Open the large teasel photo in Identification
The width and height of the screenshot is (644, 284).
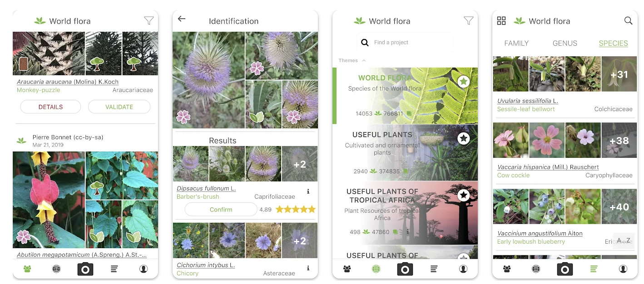[208, 80]
